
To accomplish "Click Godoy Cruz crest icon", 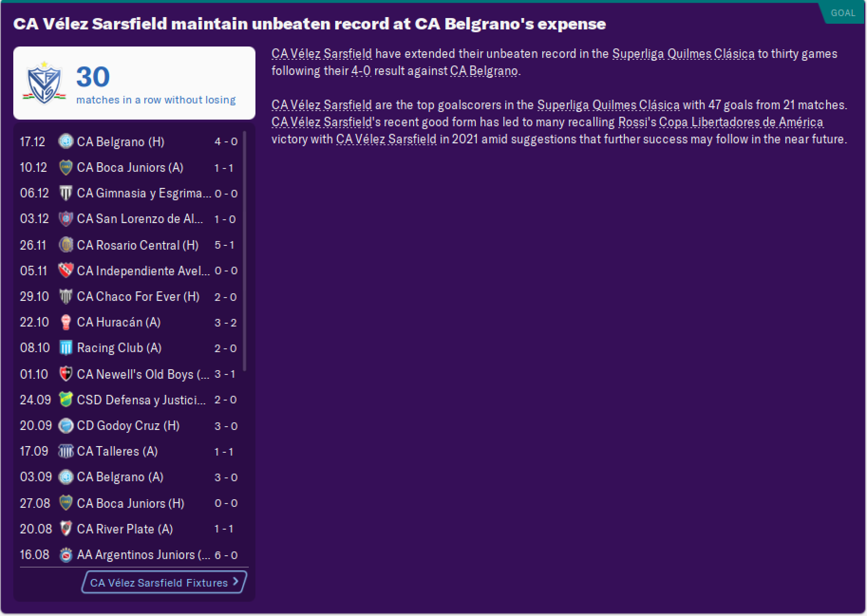I will click(66, 425).
